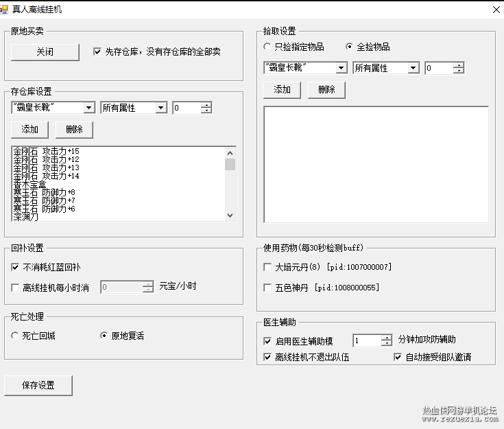Click 删除 button in 拾取设置
504x429 pixels.
pyautogui.click(x=326, y=90)
